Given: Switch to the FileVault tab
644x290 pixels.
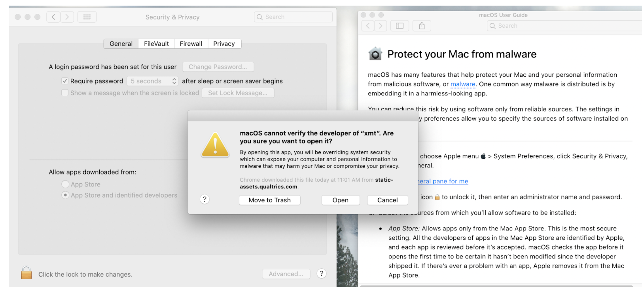Looking at the screenshot, I should coord(156,44).
